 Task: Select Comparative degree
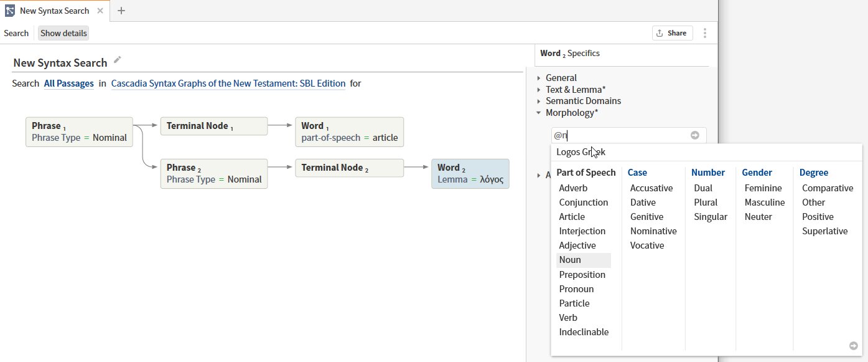coord(828,188)
